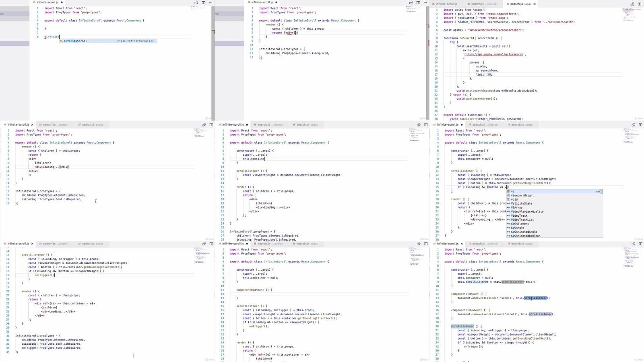Click Open Changes icon in highlighted scrollListener frame
This screenshot has width=644, height=362.
(633, 244)
